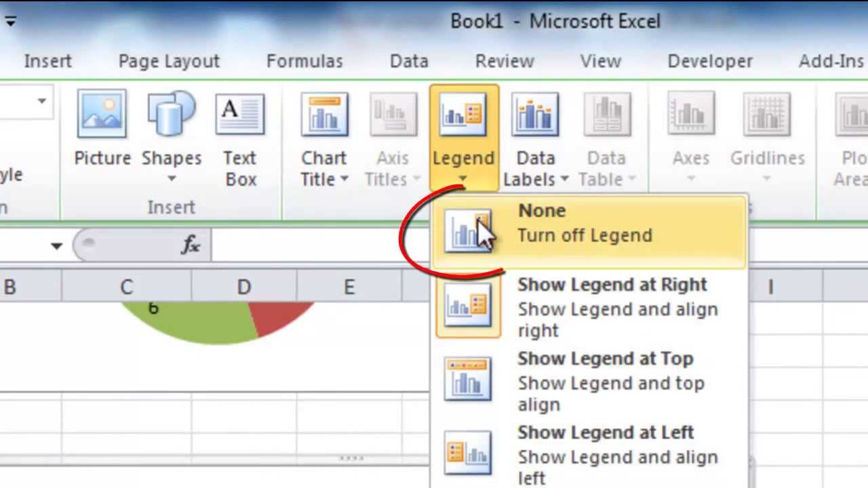868x488 pixels.
Task: Select column E header
Action: (x=349, y=287)
